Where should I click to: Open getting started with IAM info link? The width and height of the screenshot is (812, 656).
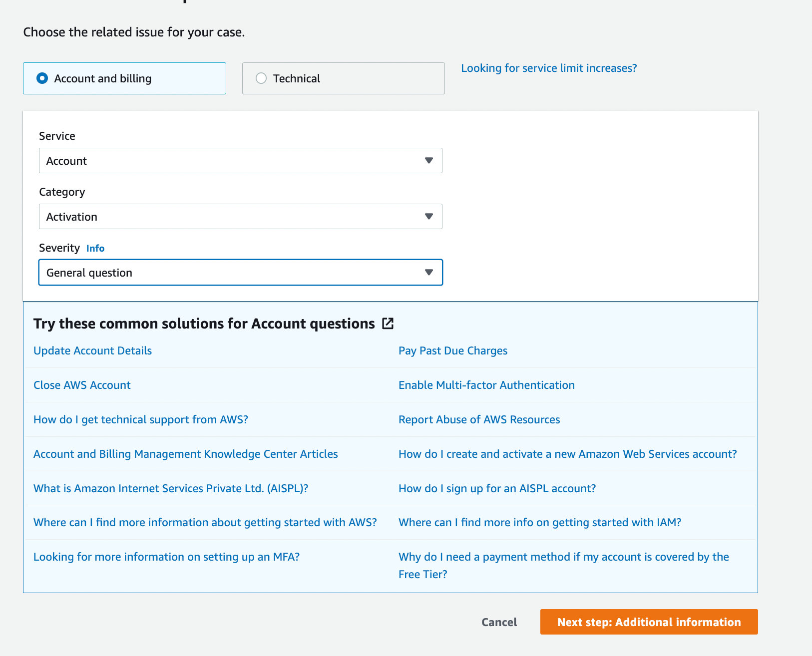click(540, 522)
